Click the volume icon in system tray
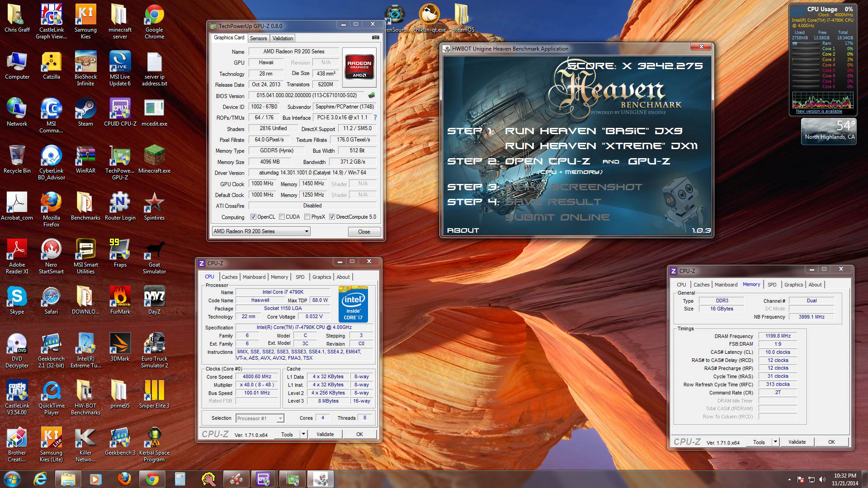The image size is (868, 488). click(822, 479)
